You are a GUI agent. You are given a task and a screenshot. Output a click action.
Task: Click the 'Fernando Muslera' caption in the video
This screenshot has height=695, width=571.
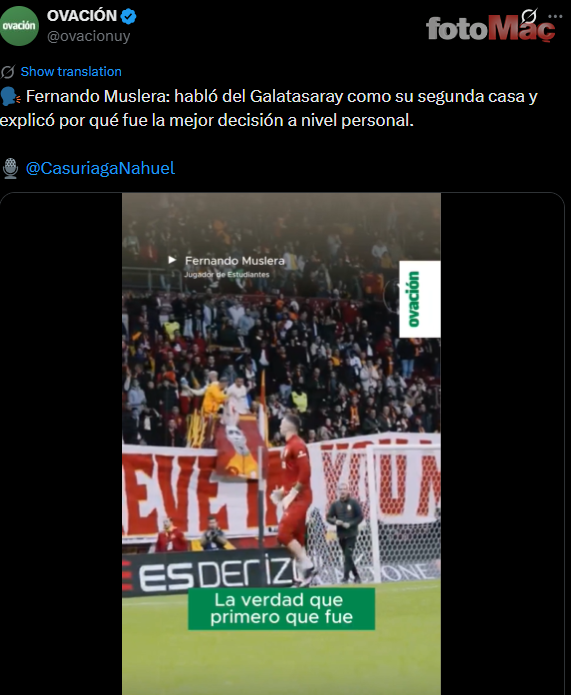(235, 261)
